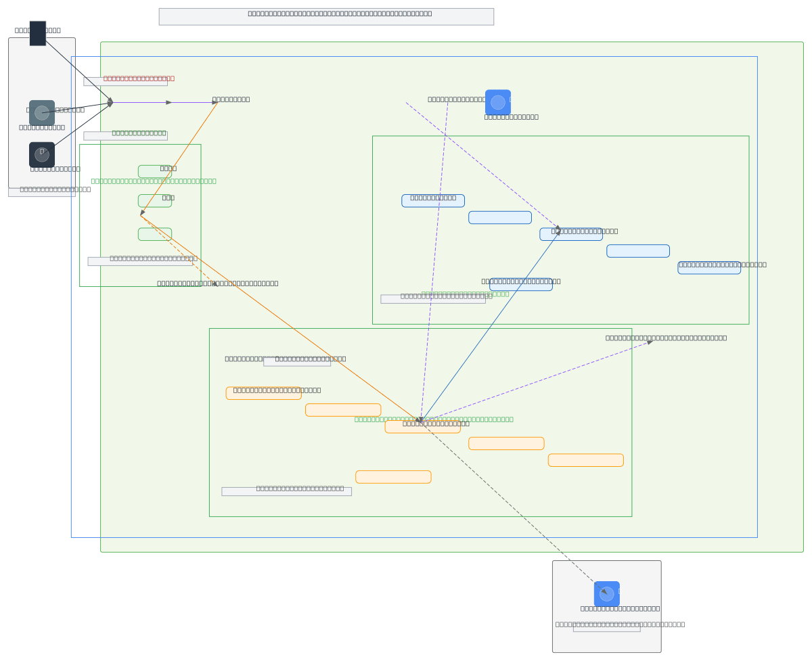Screen dimensions: 812x661
Task: Select the middle green rounded node
Action: click(x=155, y=200)
